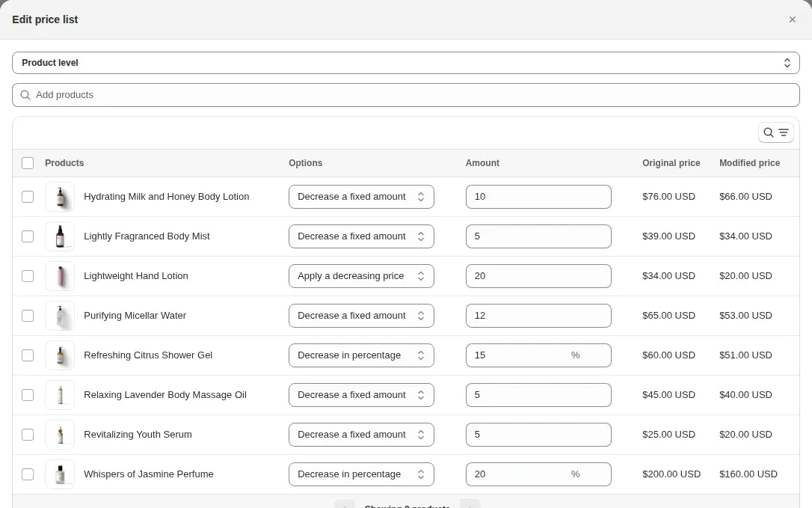Image resolution: width=812 pixels, height=508 pixels.
Task: Click the Edit price list title
Action: (45, 19)
